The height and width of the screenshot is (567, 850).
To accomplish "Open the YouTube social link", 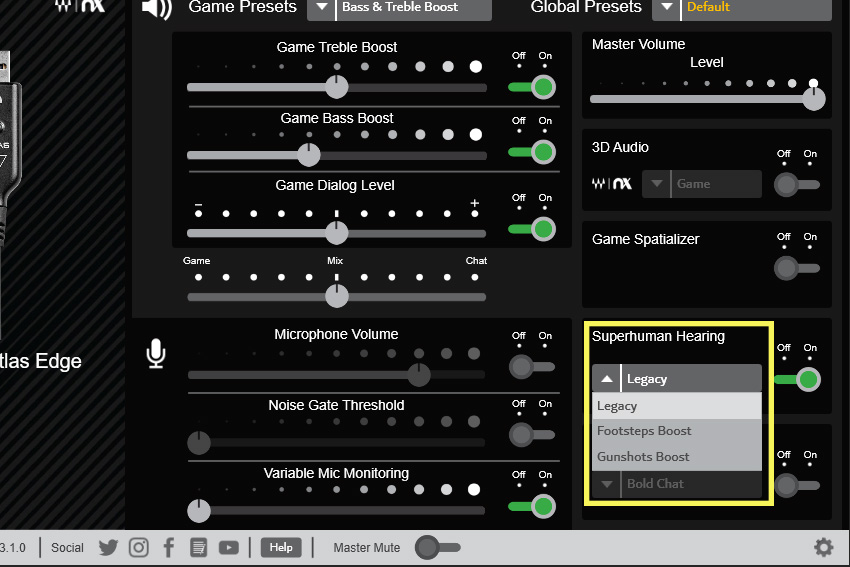I will (x=229, y=547).
